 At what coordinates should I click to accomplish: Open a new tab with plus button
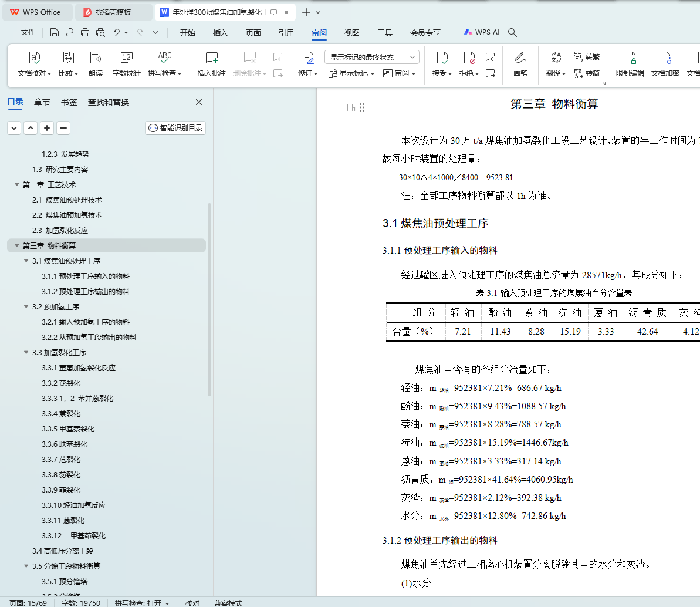[306, 12]
